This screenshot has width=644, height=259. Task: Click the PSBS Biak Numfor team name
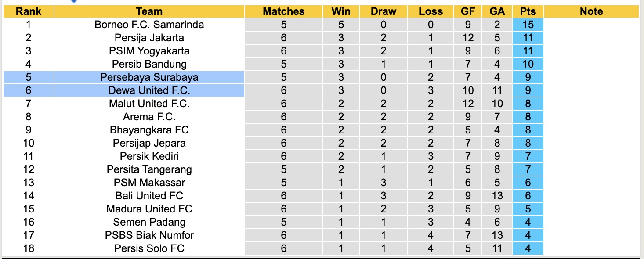point(149,235)
